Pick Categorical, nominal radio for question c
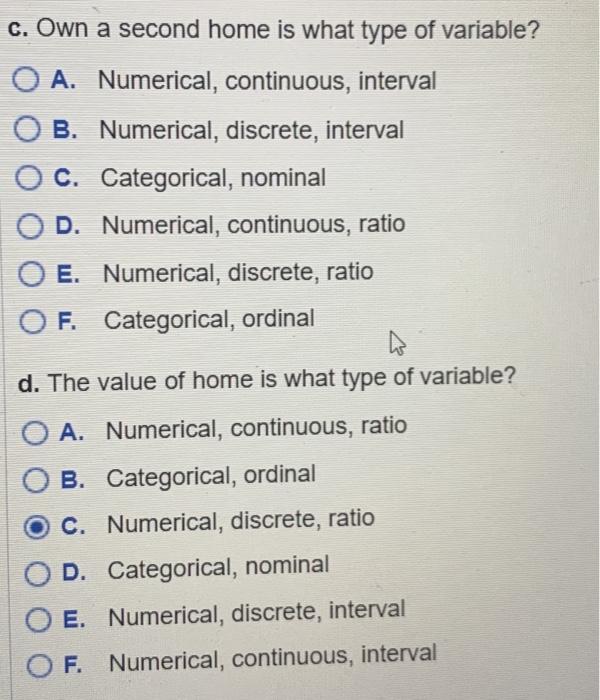The image size is (600, 700). tap(28, 178)
